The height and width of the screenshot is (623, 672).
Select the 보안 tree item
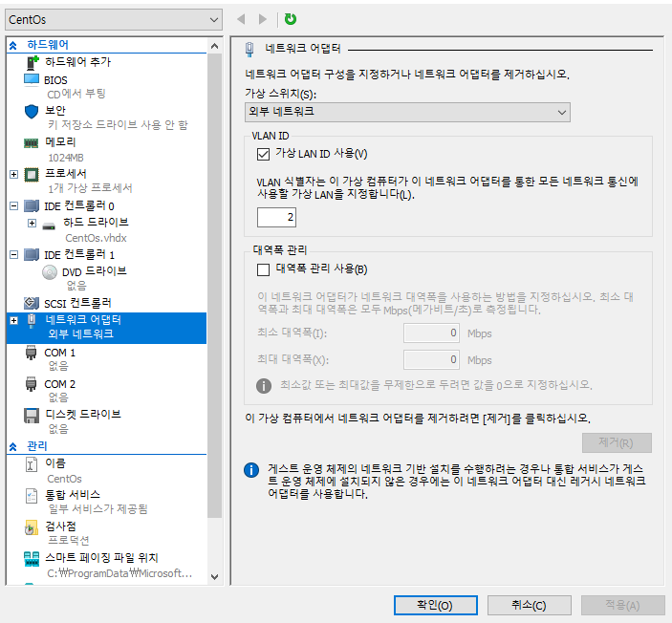[x=55, y=111]
